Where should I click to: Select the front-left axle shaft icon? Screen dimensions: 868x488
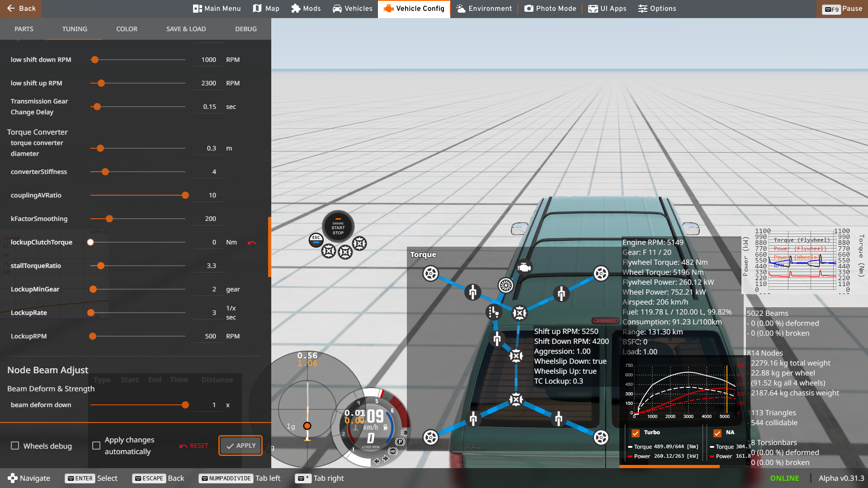tap(473, 292)
